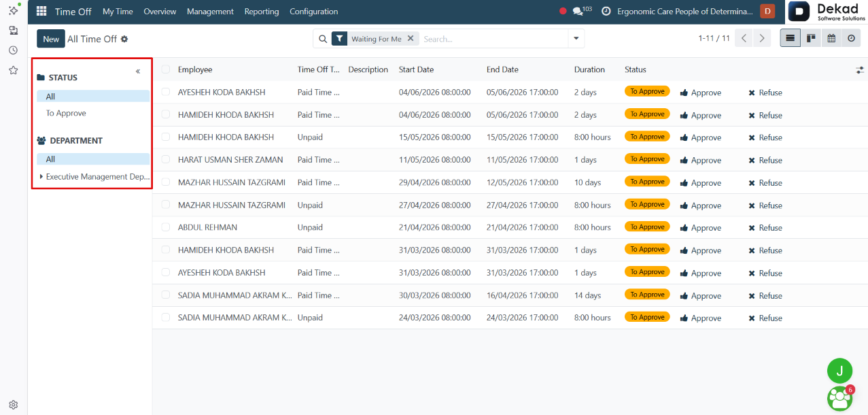Screen dimensions: 868x415
Task: Go to next page arrow
Action: 763,39
